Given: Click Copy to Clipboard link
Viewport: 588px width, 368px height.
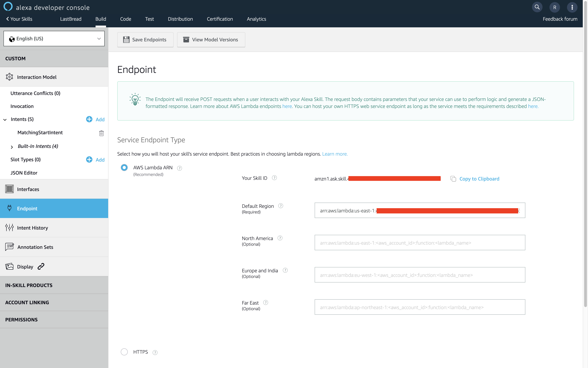Looking at the screenshot, I should point(479,179).
